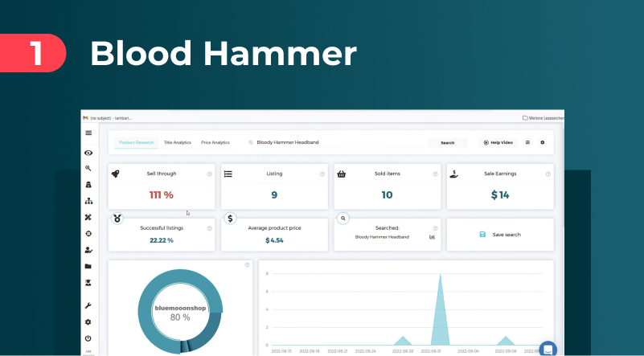Viewport: 644px width, 356px height.
Task: Click the 2022-08-28 chart date label
Action: click(403, 351)
